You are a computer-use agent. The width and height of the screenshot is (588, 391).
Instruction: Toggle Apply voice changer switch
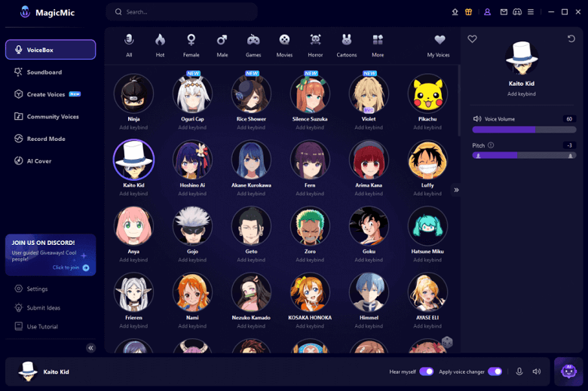(495, 371)
